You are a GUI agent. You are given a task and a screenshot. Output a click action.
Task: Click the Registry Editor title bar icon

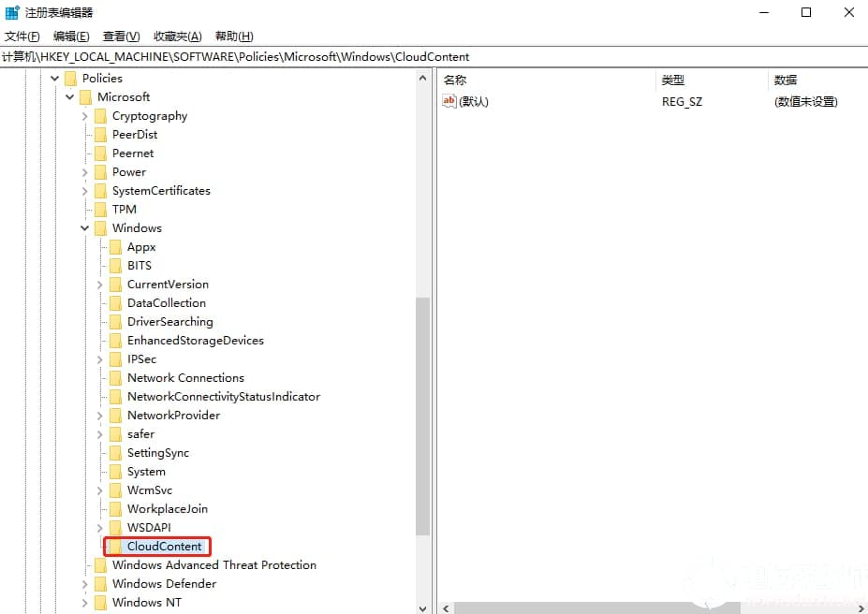(x=12, y=12)
